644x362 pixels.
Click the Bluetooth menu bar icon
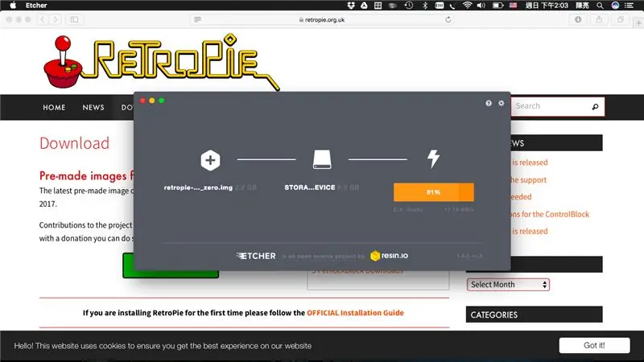[425, 6]
